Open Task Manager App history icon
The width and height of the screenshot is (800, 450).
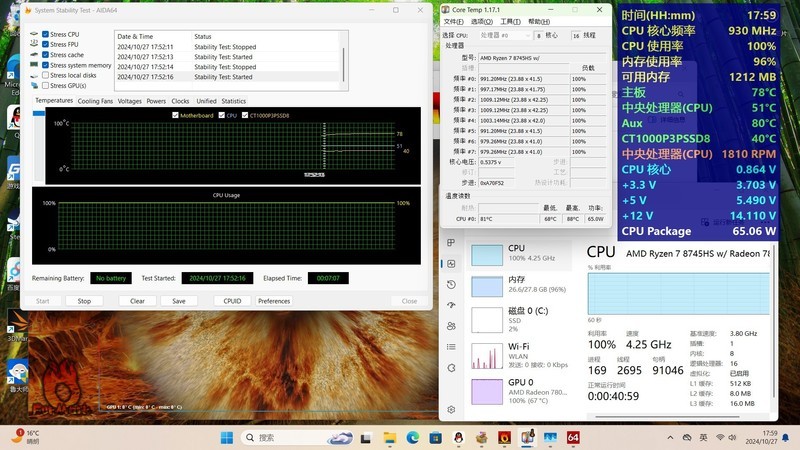pyautogui.click(x=451, y=285)
